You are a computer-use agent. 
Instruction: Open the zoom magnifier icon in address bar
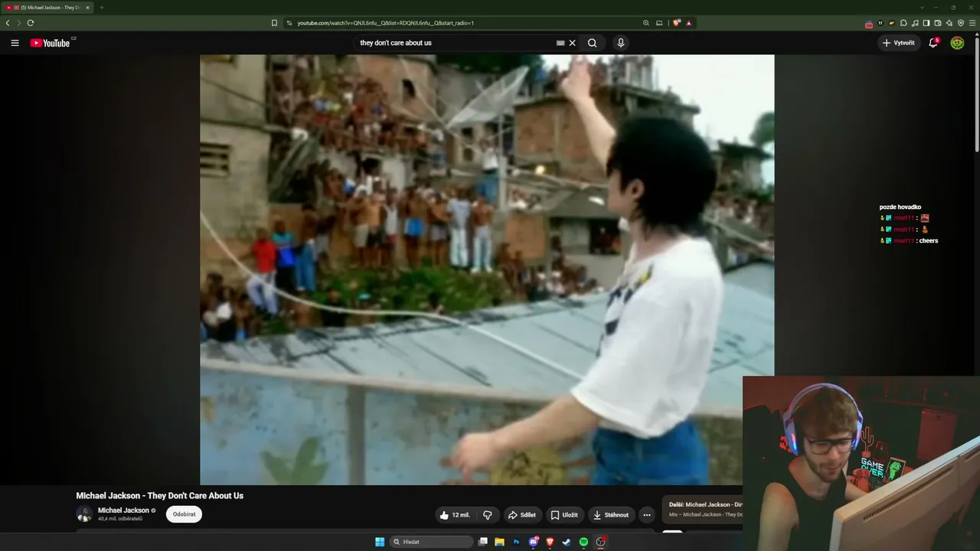pos(646,23)
